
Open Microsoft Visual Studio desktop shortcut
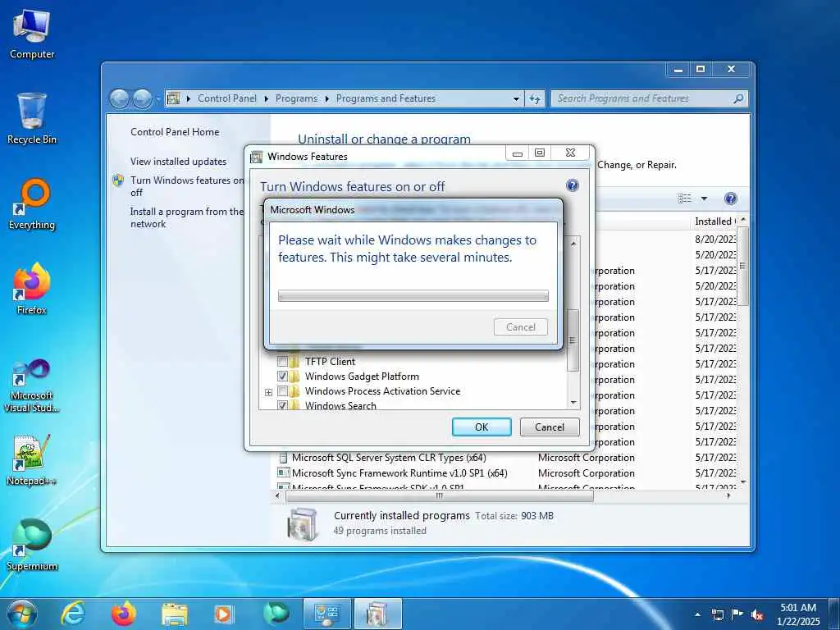[x=32, y=386]
